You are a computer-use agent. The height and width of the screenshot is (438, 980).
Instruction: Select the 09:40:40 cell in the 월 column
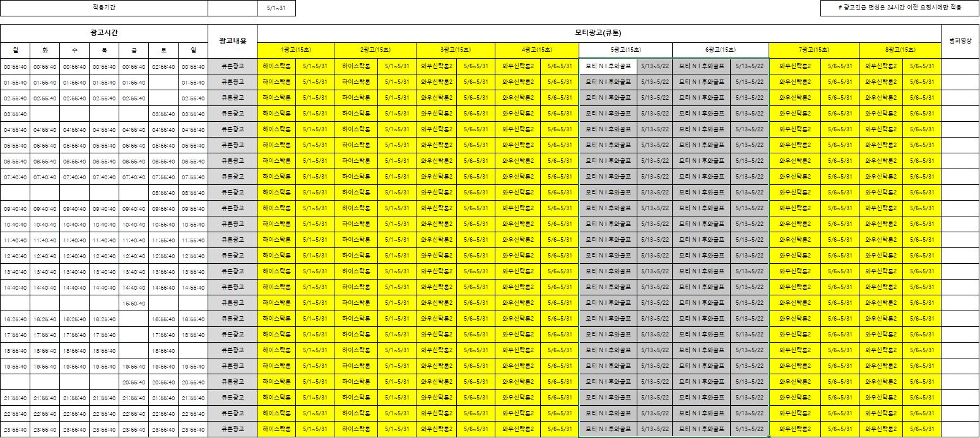point(15,208)
